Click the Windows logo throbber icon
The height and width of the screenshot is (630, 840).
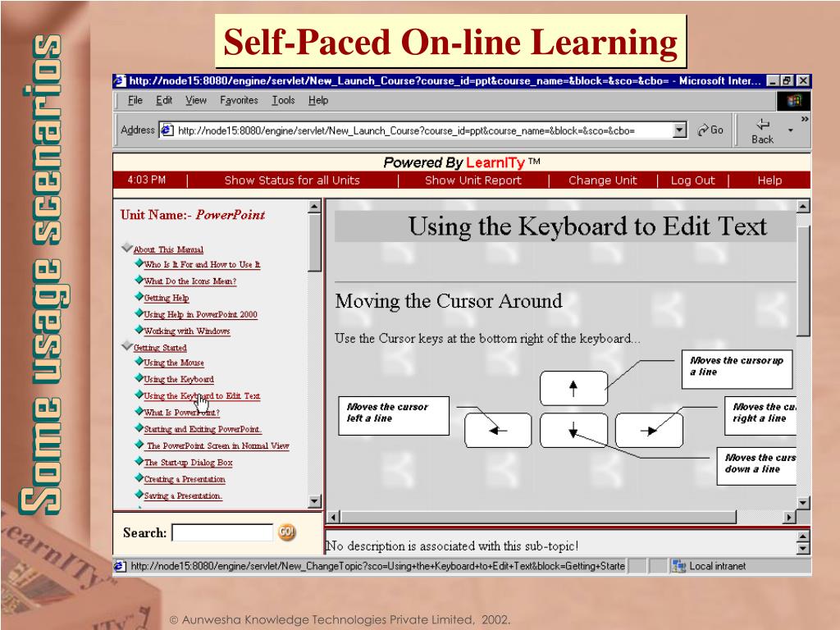794,101
